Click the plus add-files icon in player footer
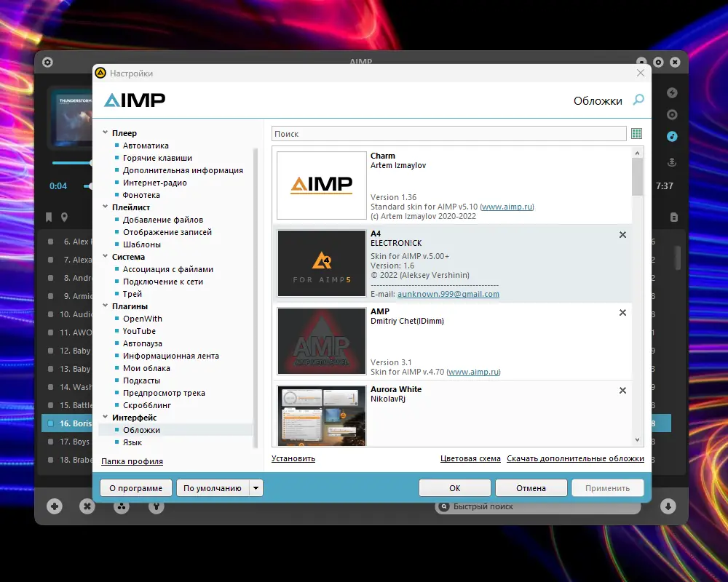 [55, 506]
